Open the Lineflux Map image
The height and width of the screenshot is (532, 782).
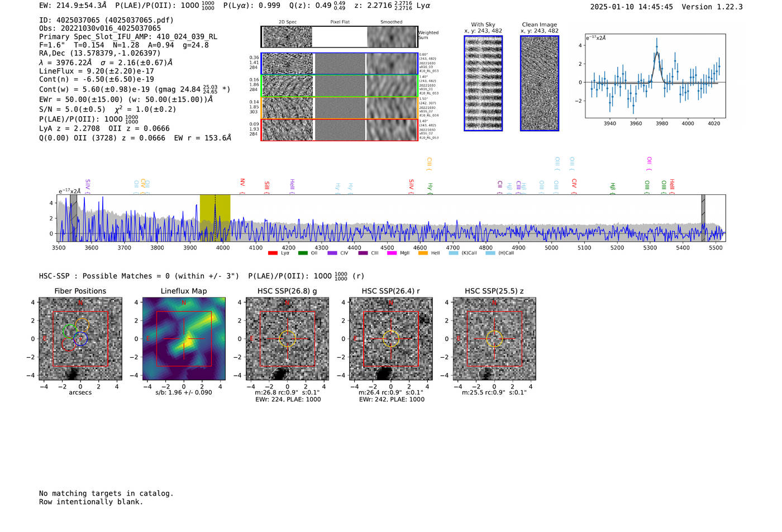click(184, 339)
